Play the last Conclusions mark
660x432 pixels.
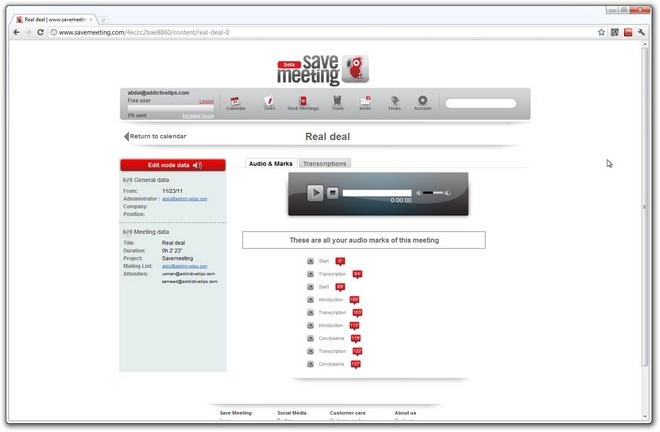coord(310,364)
